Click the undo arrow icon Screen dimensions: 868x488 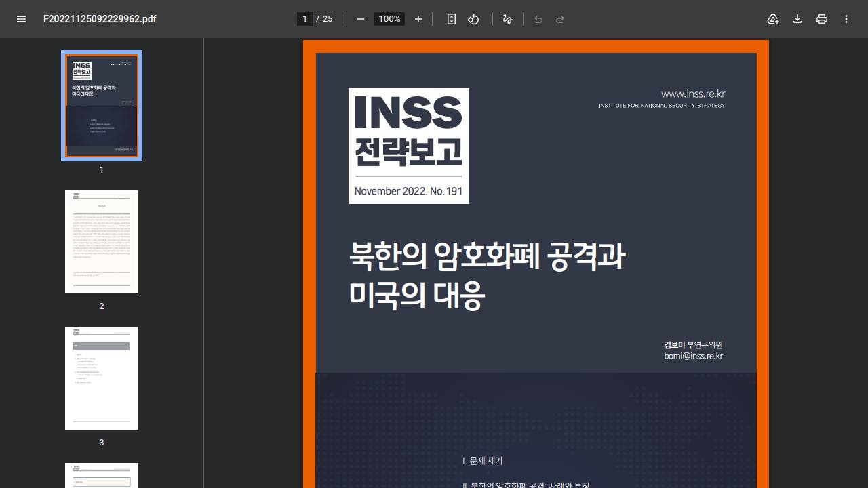pyautogui.click(x=538, y=19)
